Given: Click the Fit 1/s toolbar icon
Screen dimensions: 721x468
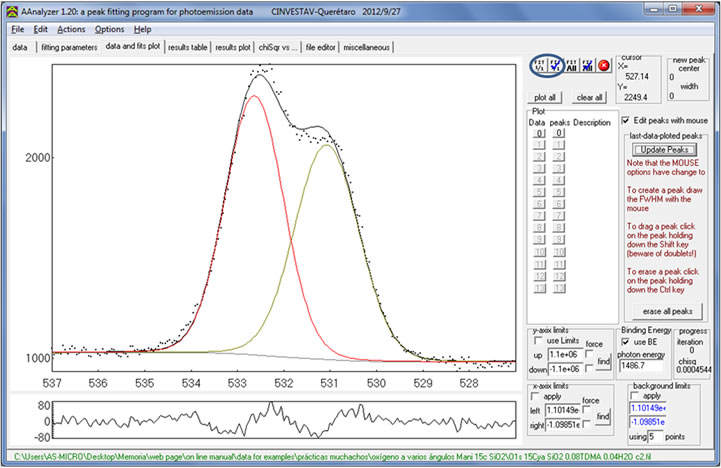Looking at the screenshot, I should click(540, 67).
